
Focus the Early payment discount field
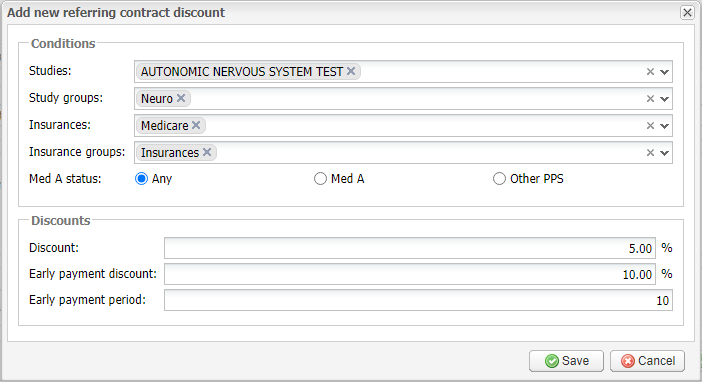pyautogui.click(x=410, y=274)
